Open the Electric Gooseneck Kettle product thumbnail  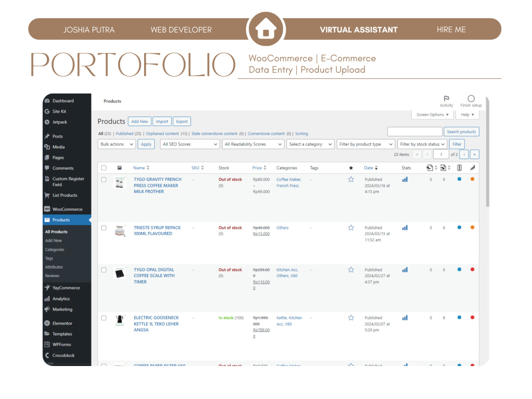(119, 320)
